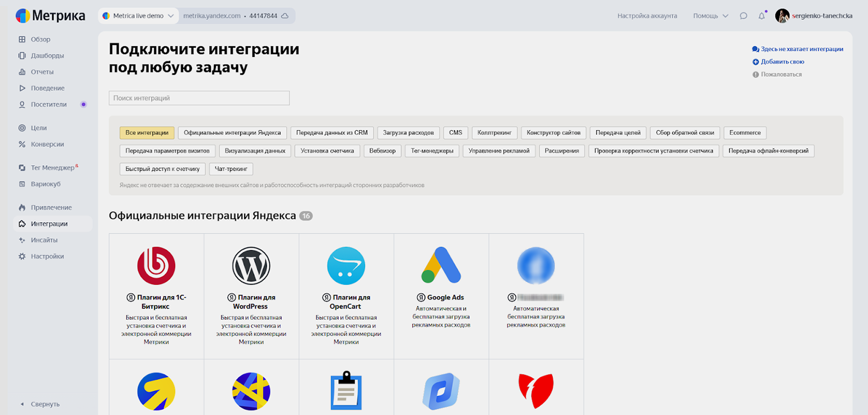The width and height of the screenshot is (868, 415).
Task: Go to Цели in the sidebar
Action: pyautogui.click(x=39, y=128)
